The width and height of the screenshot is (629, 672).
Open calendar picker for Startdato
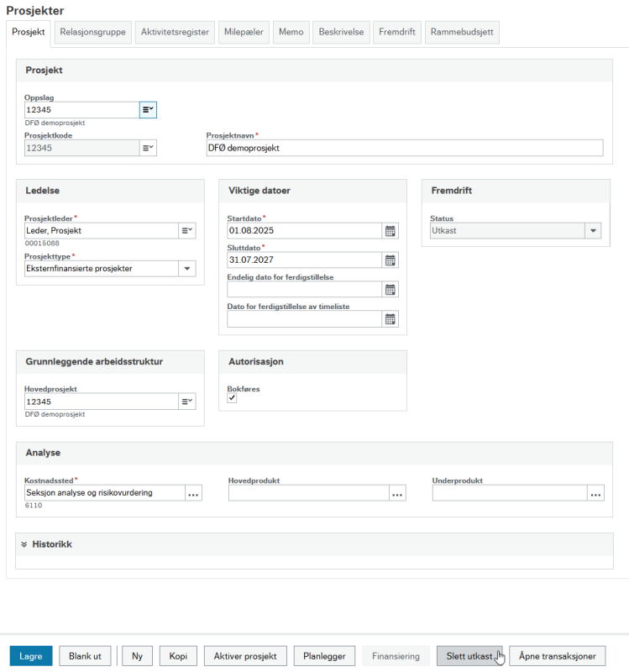(x=390, y=231)
